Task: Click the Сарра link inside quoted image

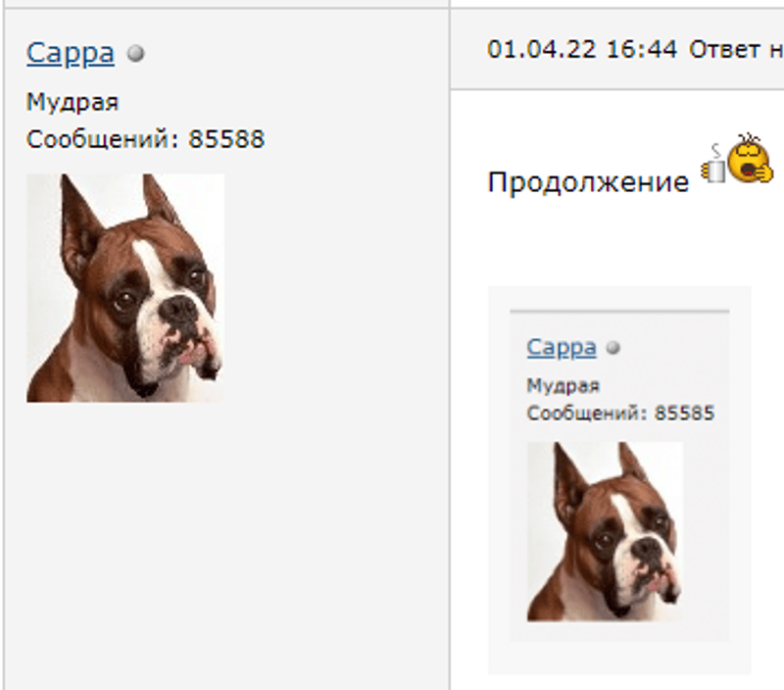Action: 561,347
